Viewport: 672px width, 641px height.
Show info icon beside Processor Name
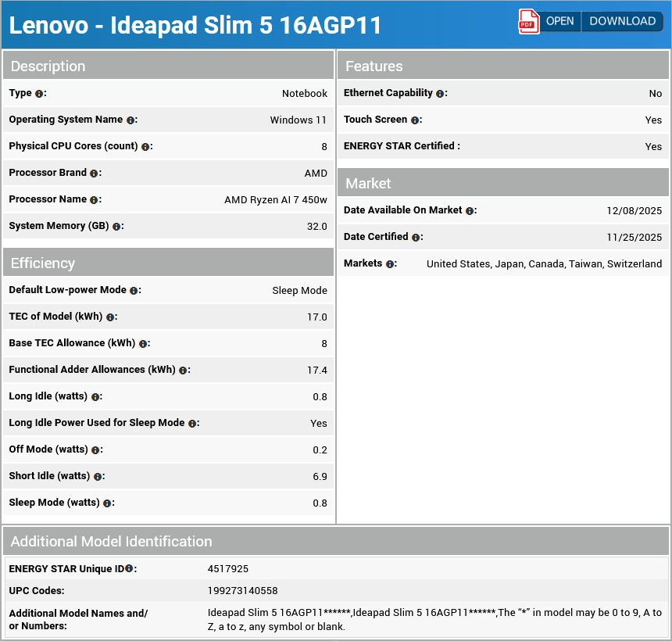[x=94, y=200]
